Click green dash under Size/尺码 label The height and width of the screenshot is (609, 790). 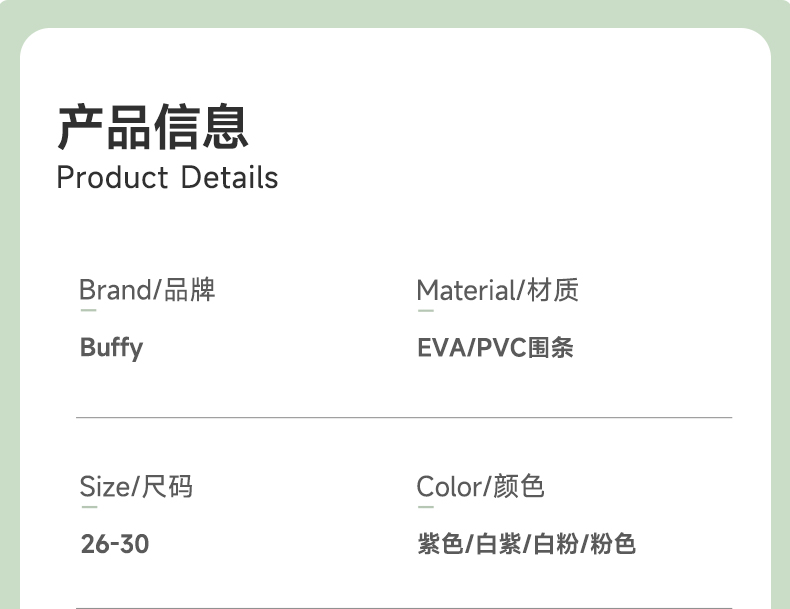88,507
